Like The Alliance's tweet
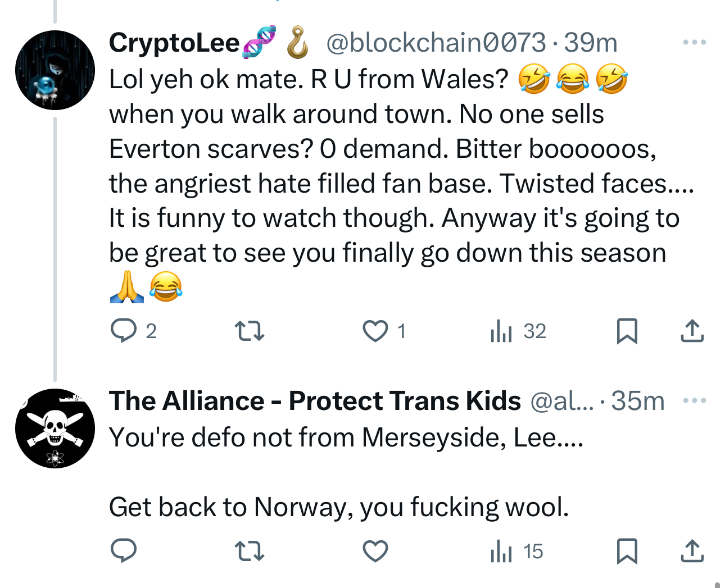 point(375,551)
